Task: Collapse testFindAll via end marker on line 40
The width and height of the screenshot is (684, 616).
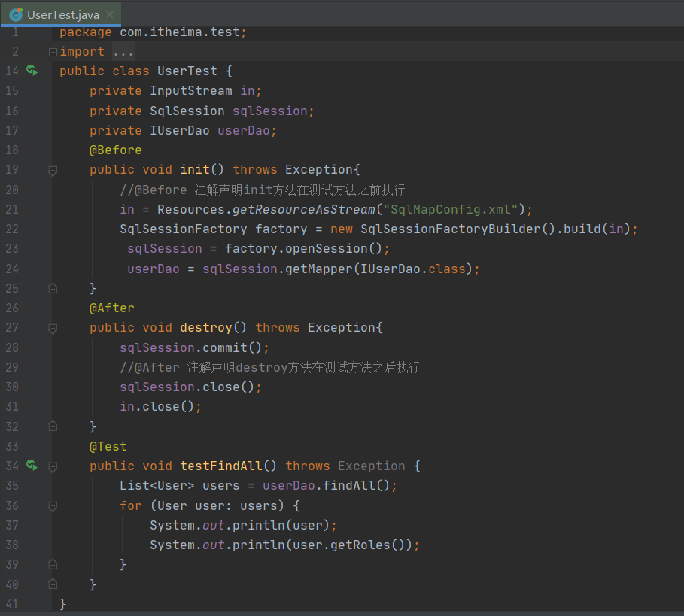Action: [x=53, y=584]
